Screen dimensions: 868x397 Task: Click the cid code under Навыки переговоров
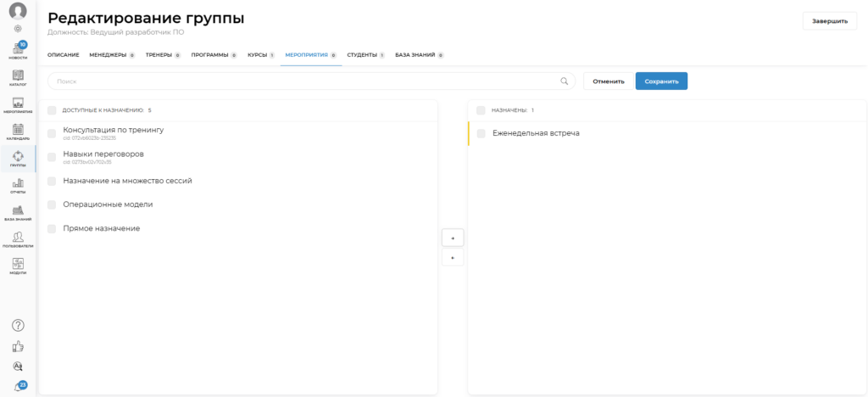(87, 162)
